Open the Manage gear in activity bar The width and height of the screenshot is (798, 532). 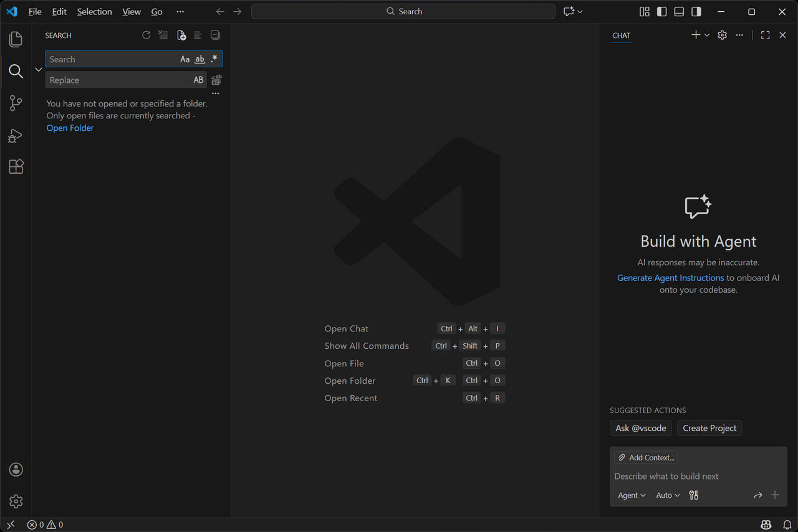tap(16, 501)
